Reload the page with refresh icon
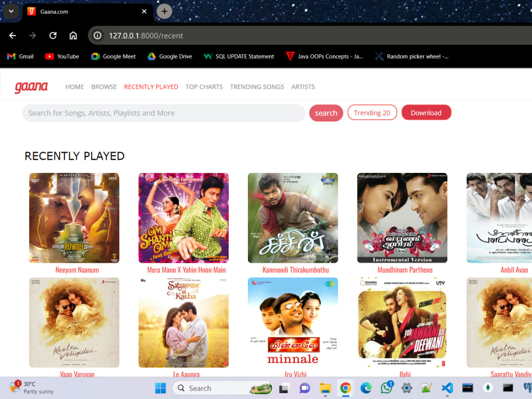 [53, 36]
